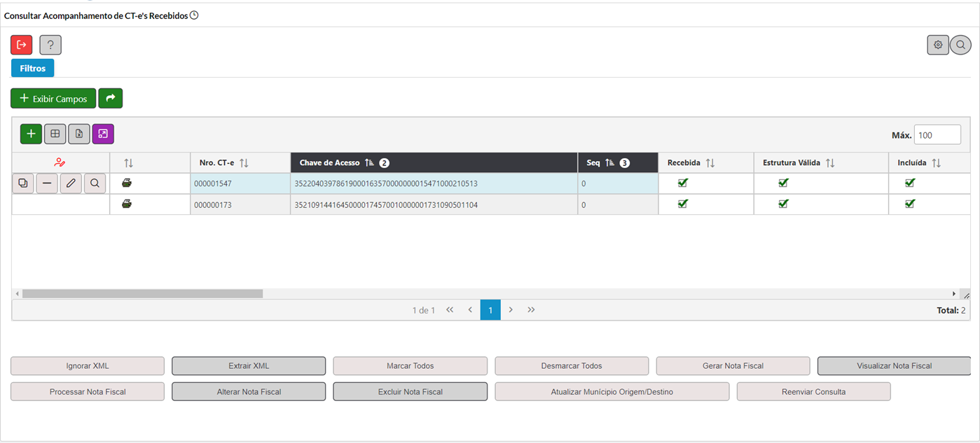
Task: Click printer icon for CT-e 000000173
Action: 127,204
